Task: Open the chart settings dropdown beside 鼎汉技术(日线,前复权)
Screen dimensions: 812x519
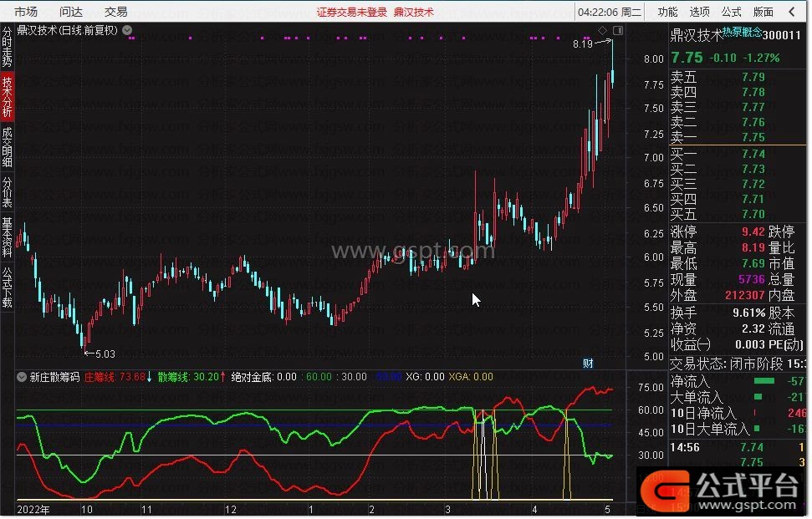Action: 127,31
